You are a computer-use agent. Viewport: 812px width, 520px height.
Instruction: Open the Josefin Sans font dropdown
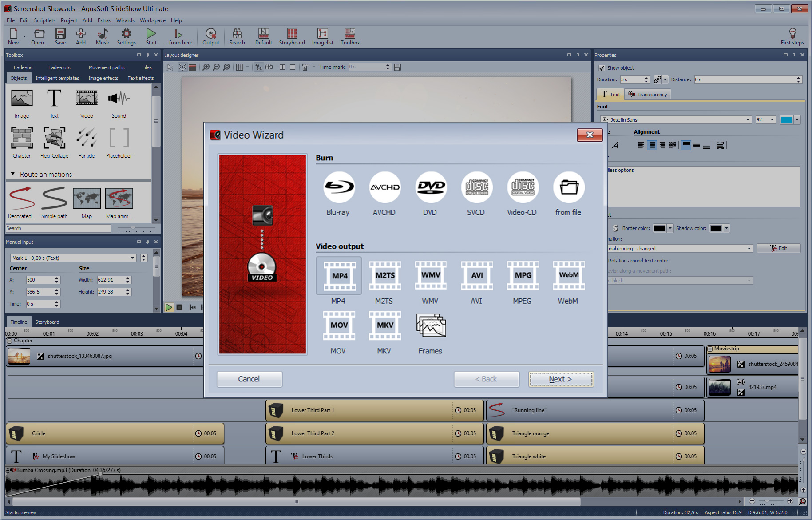[x=748, y=120]
